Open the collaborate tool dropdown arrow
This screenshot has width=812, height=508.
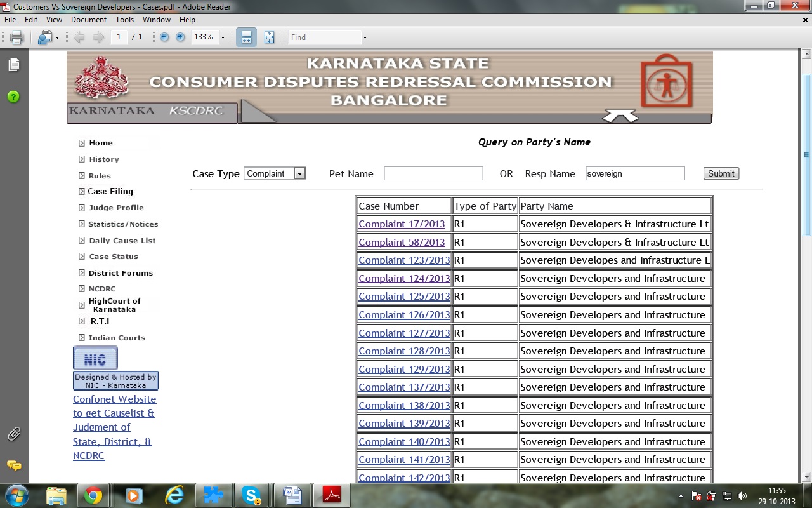(x=57, y=38)
